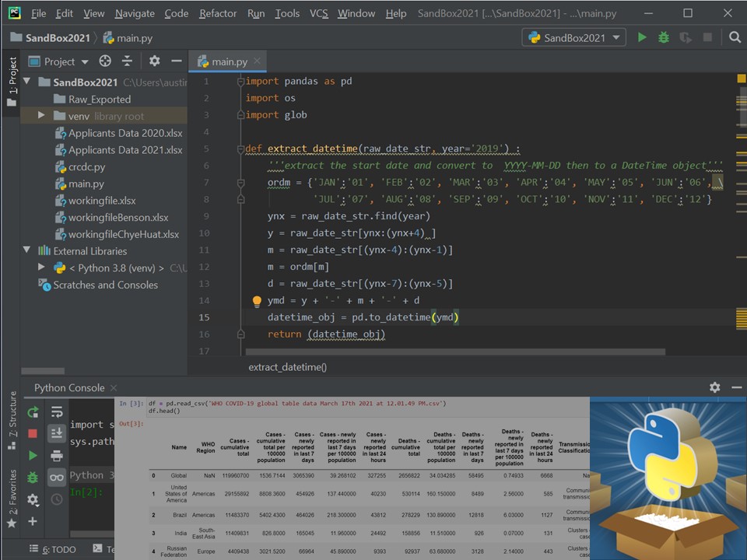Stop the console with the red square
The width and height of the screenshot is (747, 560).
point(33,433)
